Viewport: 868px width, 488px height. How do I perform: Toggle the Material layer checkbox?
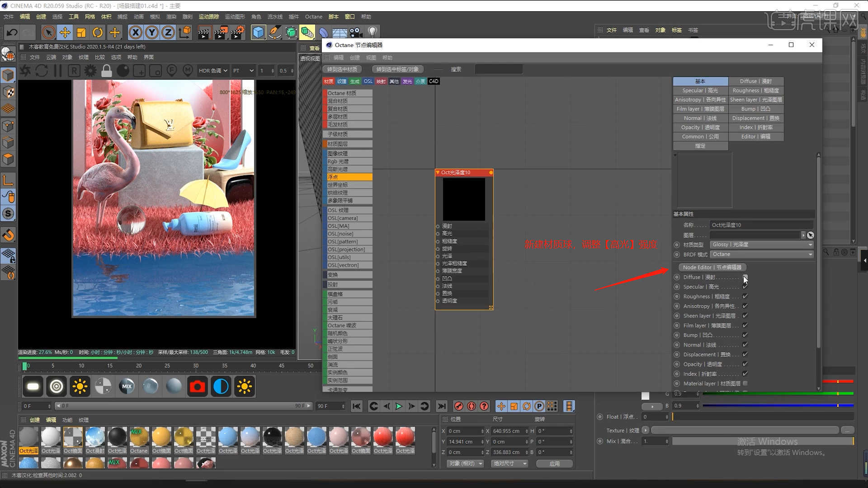point(745,384)
